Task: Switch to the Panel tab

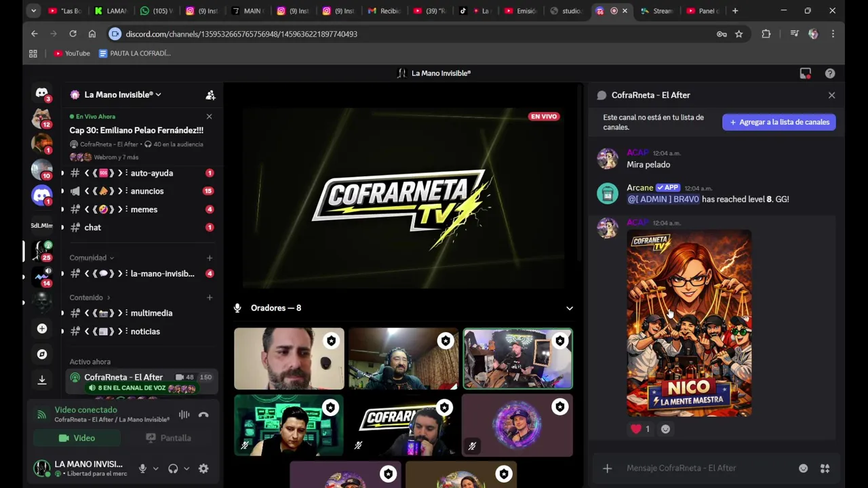Action: 703,11
